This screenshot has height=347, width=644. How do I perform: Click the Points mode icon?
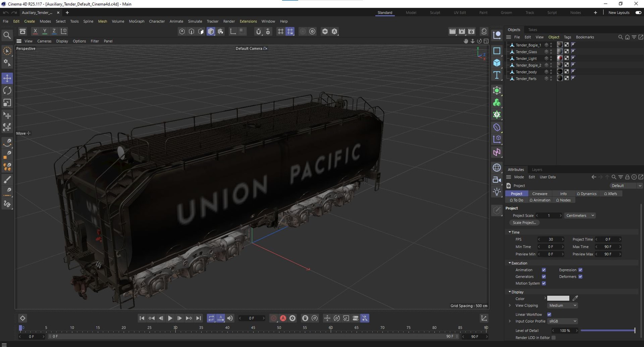click(x=182, y=31)
